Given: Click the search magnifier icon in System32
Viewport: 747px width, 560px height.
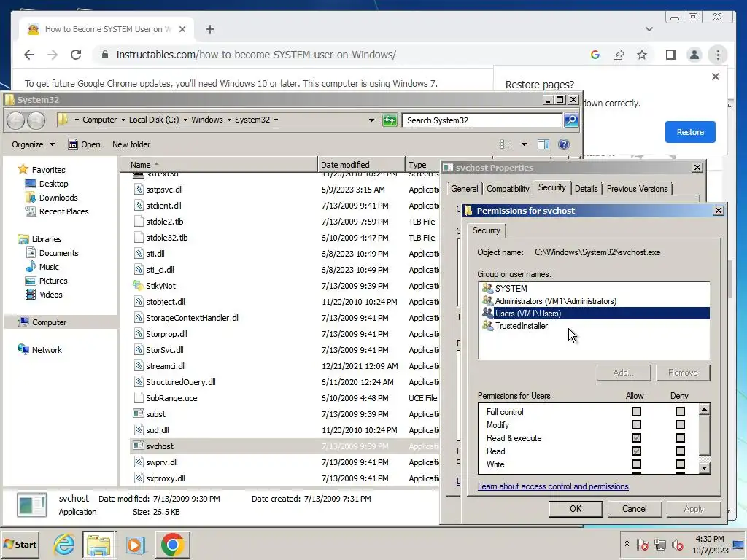Looking at the screenshot, I should tap(570, 120).
